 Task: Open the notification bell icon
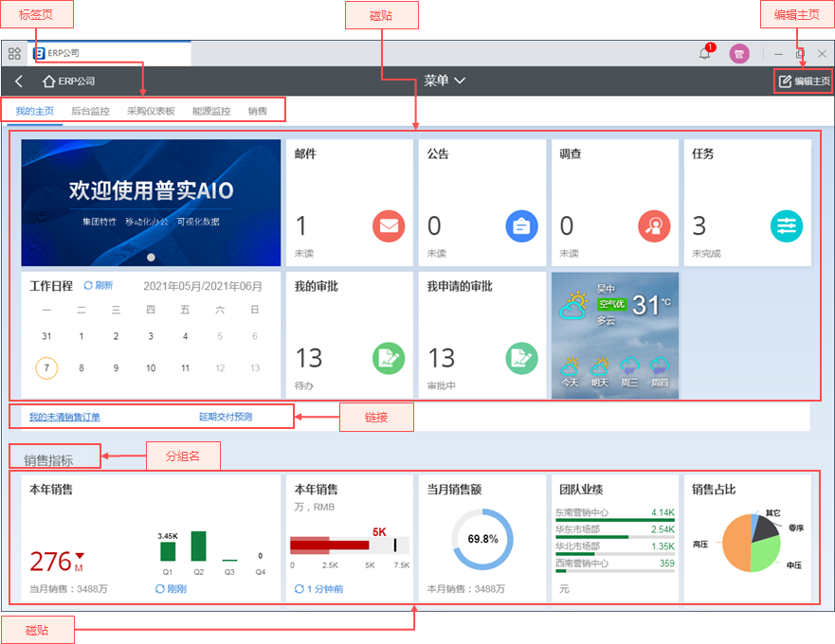coord(704,54)
